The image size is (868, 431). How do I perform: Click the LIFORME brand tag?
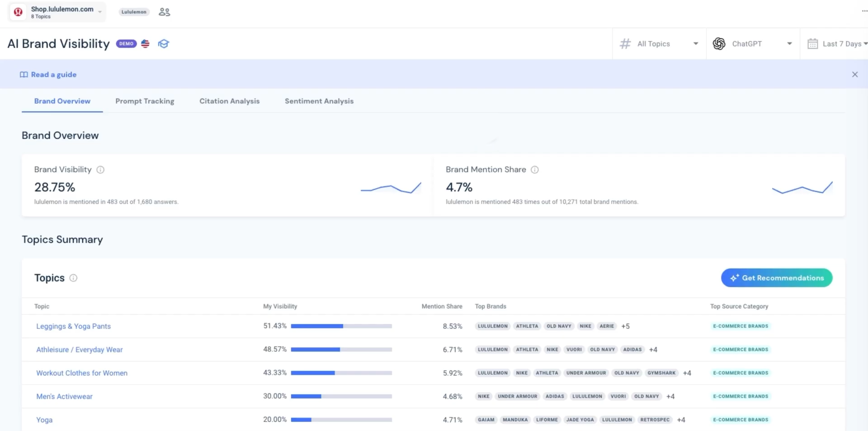click(547, 420)
